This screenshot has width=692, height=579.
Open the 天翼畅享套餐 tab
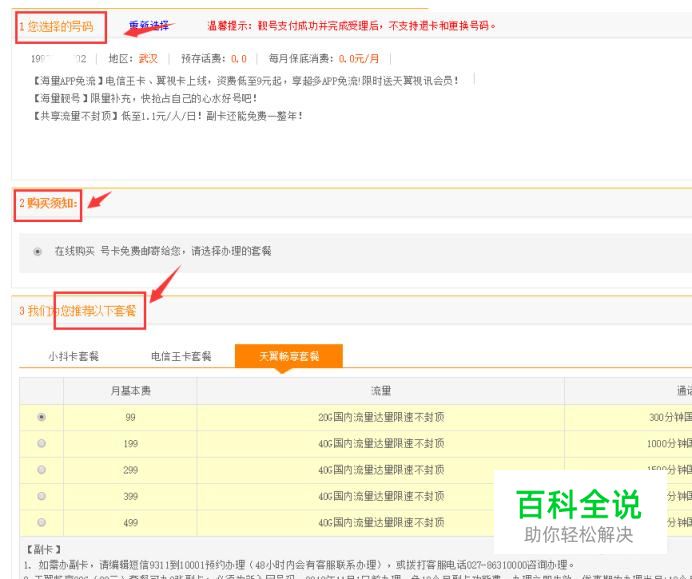tap(289, 356)
